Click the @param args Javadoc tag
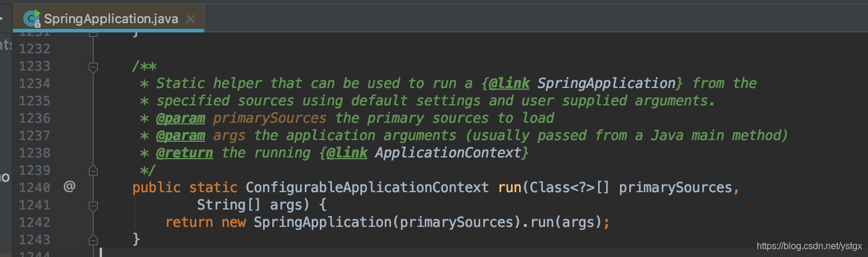The image size is (868, 257). 201,135
